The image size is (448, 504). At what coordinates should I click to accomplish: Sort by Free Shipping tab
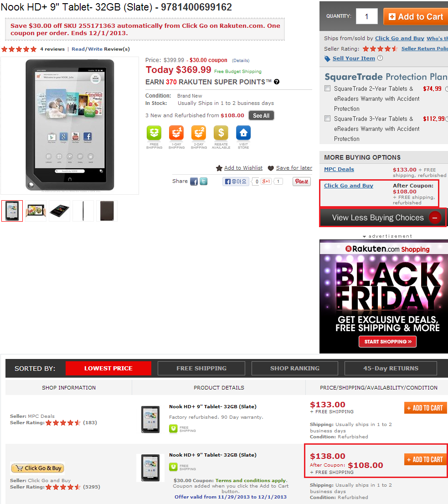pyautogui.click(x=201, y=369)
